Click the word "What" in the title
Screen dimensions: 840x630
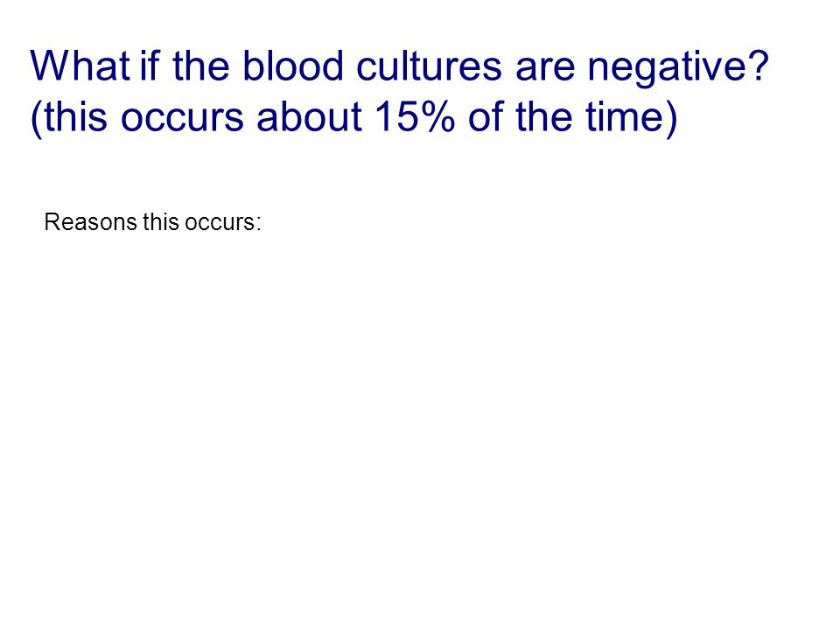pos(80,66)
